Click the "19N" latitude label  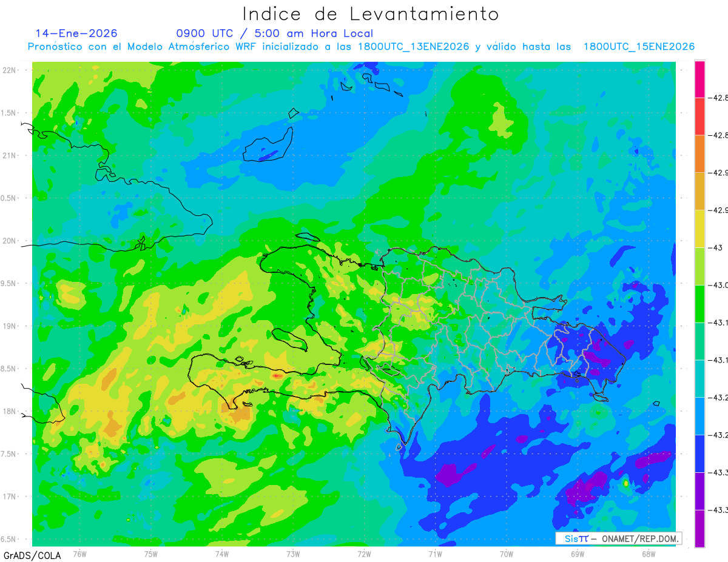tap(10, 326)
